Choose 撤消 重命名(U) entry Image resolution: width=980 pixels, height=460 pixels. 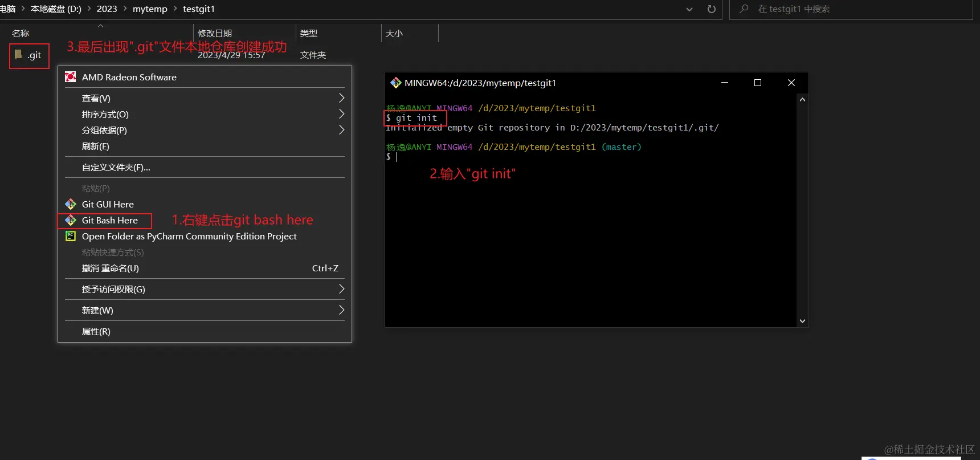205,268
